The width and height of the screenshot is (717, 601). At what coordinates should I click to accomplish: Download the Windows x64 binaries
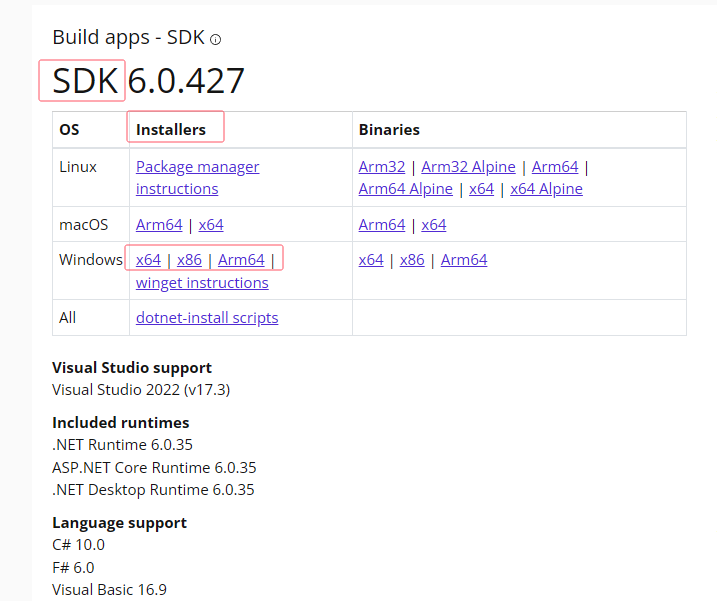pos(371,260)
